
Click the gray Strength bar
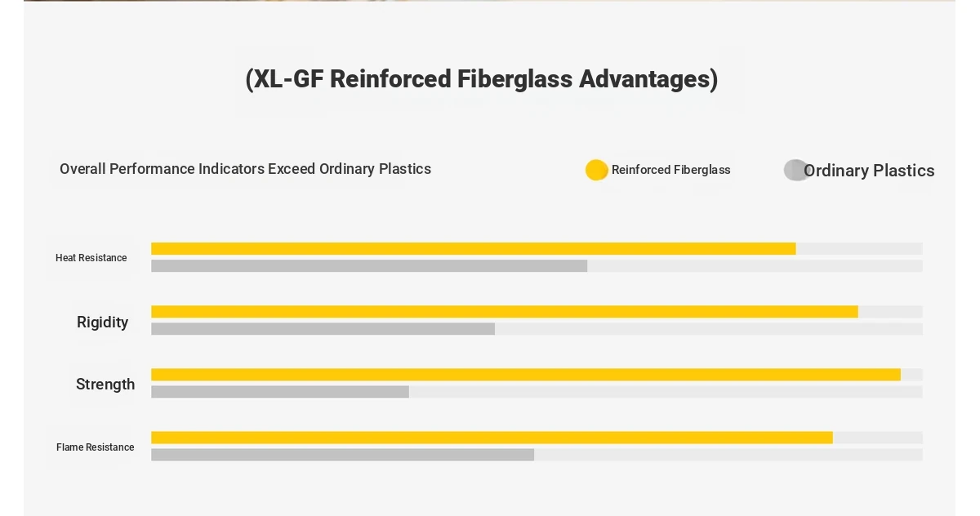280,392
